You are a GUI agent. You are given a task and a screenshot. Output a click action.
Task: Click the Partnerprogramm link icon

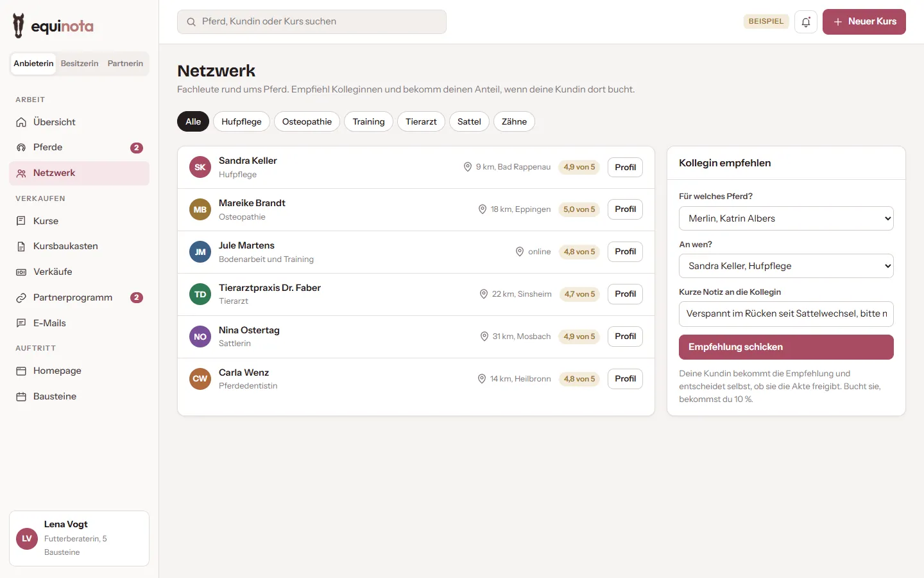coord(21,298)
